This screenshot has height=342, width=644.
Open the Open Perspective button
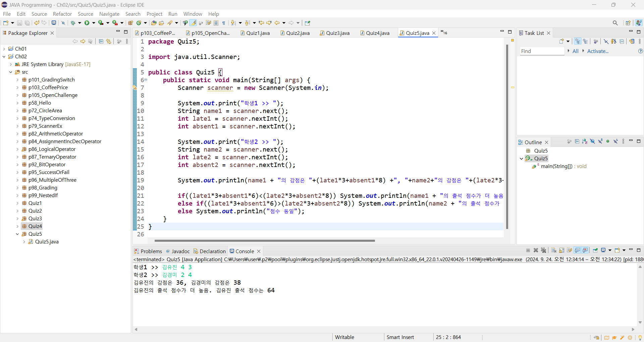628,23
